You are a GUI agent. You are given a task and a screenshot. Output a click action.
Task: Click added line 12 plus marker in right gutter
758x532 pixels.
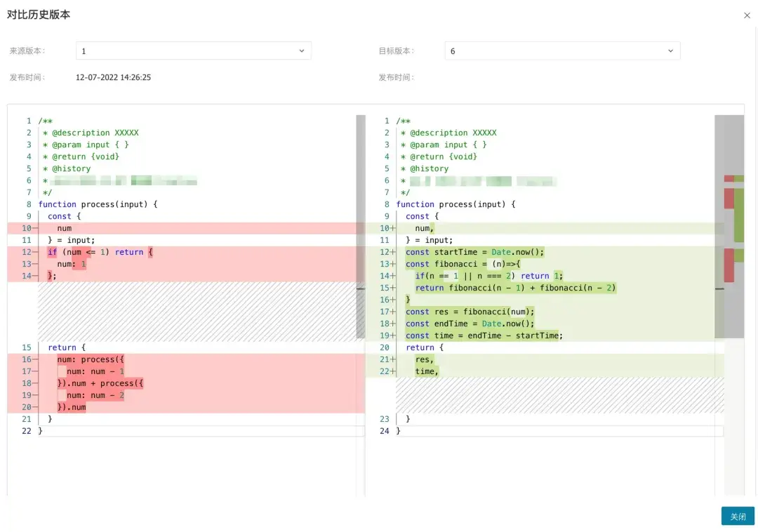(393, 252)
